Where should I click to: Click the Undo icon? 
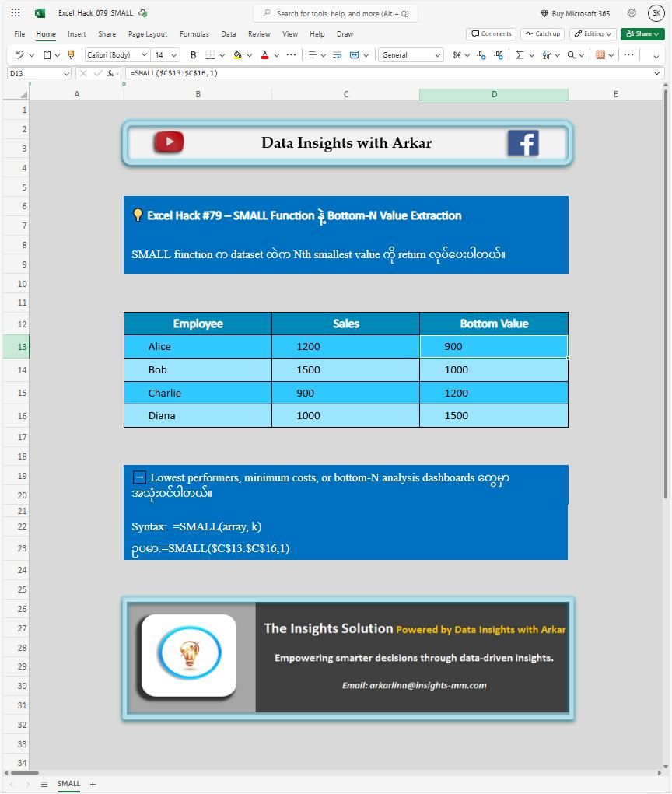click(x=19, y=54)
